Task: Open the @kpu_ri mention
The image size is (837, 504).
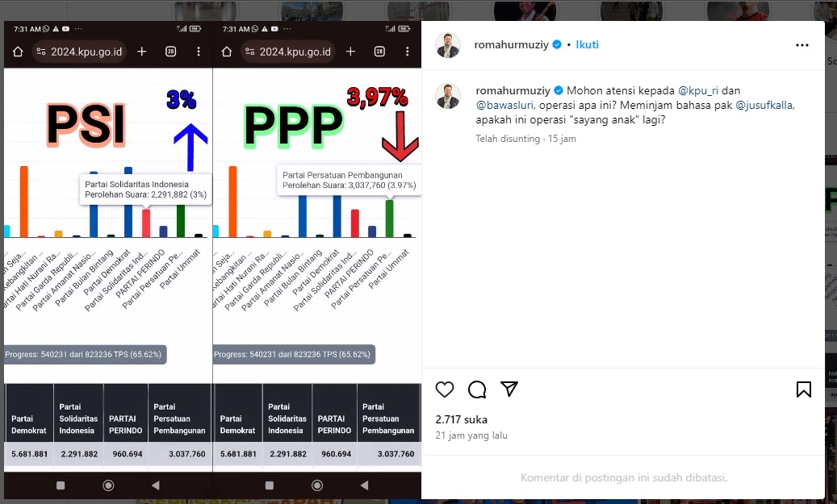Action: [x=698, y=90]
